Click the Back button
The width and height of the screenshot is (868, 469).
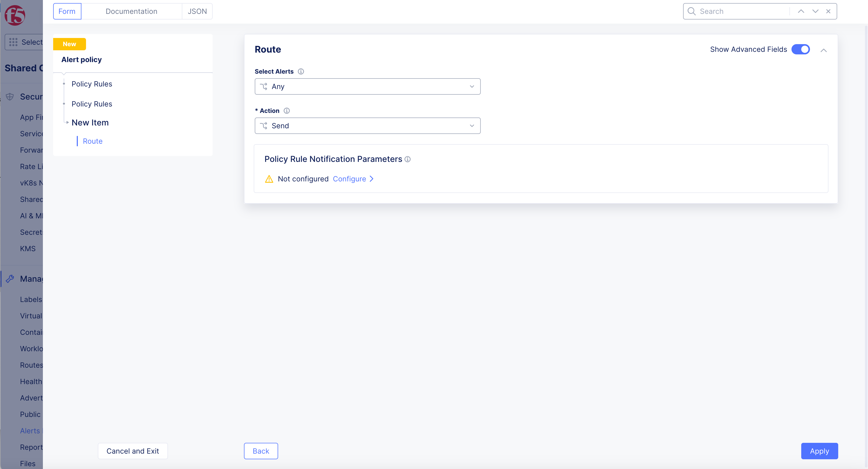pos(261,451)
